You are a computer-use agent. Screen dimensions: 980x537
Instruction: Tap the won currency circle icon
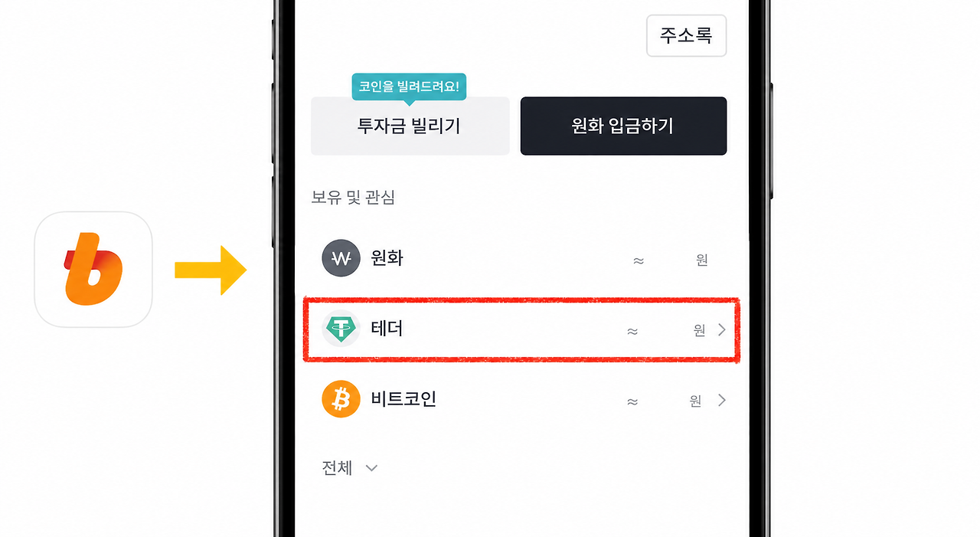click(341, 258)
